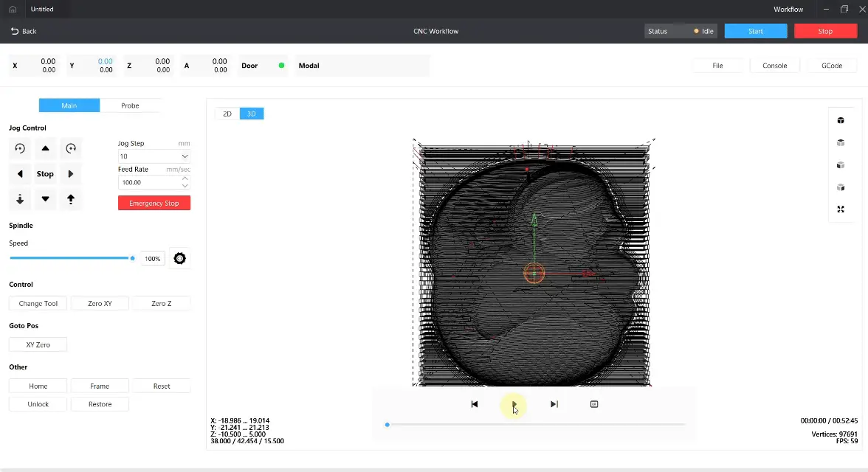Screen dimensions: 868x472
Task: Switch to 2D view mode
Action: [227, 114]
